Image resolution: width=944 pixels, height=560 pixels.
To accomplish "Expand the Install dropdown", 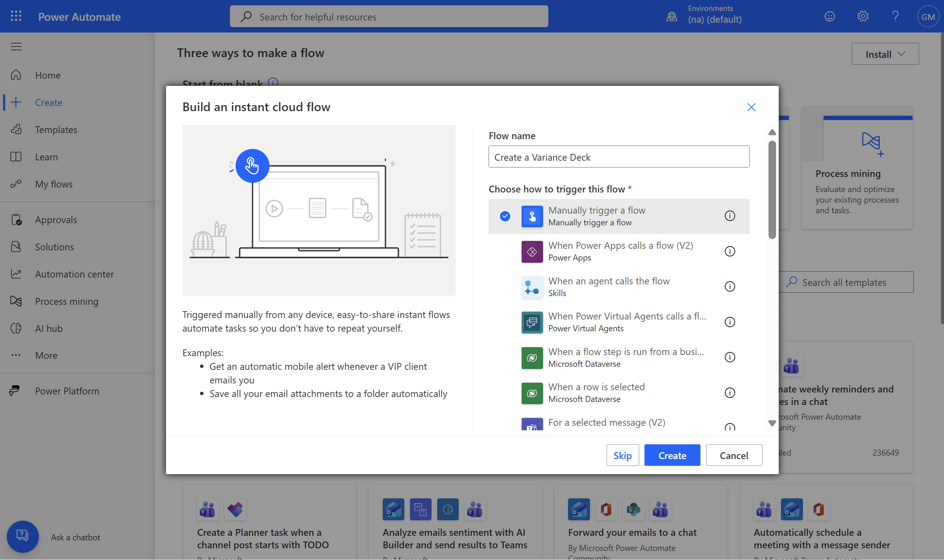I will [885, 54].
